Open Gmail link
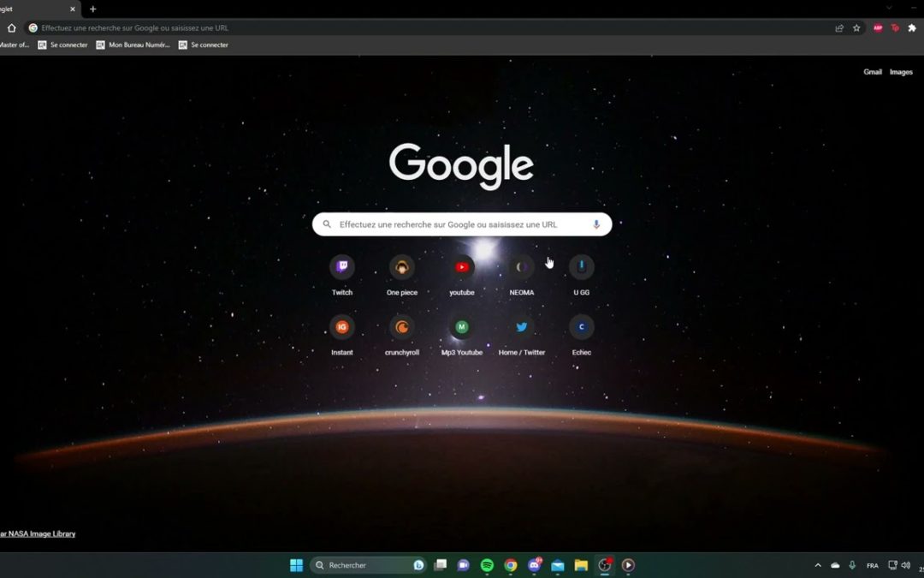The width and height of the screenshot is (924, 578). tap(873, 72)
